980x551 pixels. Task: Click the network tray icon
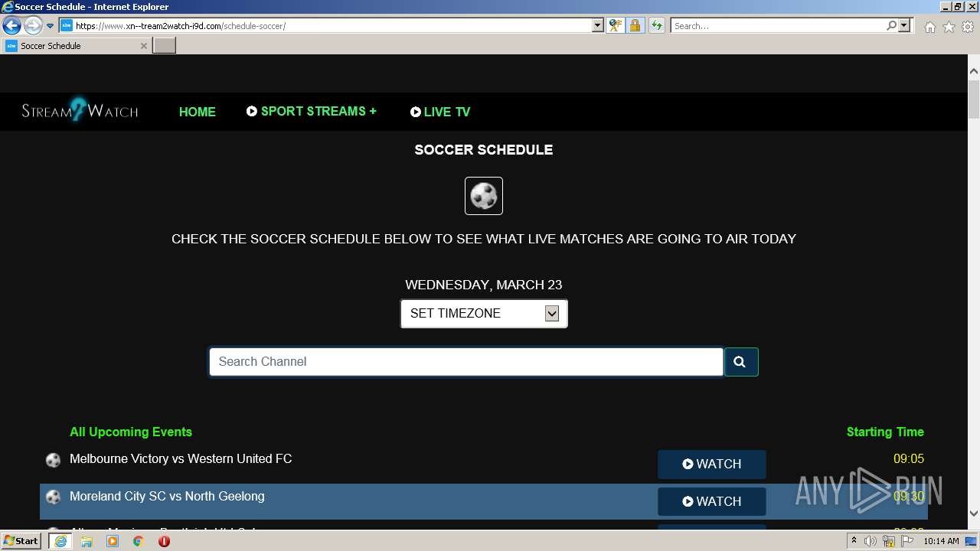[889, 541]
